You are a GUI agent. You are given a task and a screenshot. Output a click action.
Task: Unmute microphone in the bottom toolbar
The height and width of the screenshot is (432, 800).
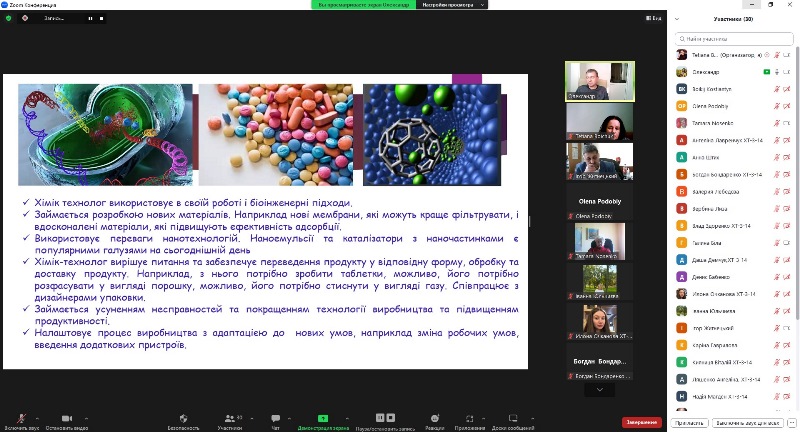(x=21, y=417)
